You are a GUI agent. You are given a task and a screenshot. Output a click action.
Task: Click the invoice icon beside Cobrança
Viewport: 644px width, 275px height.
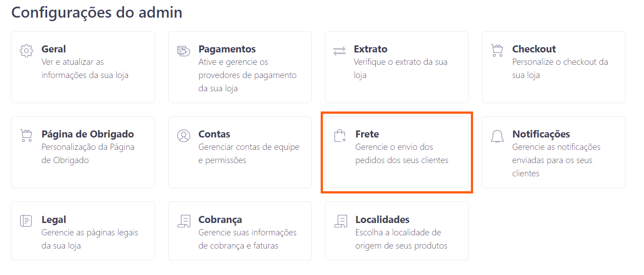tap(184, 221)
